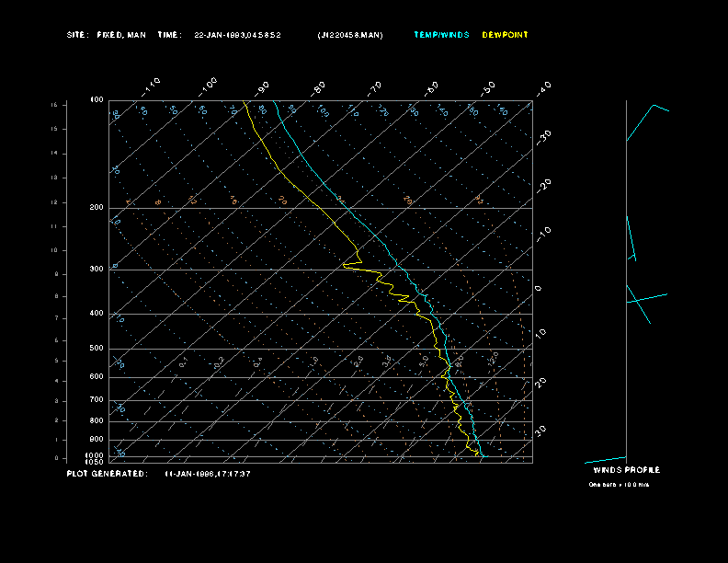Click the 'One barb = 10.0 m/s' note
The width and height of the screenshot is (728, 563).
click(620, 484)
